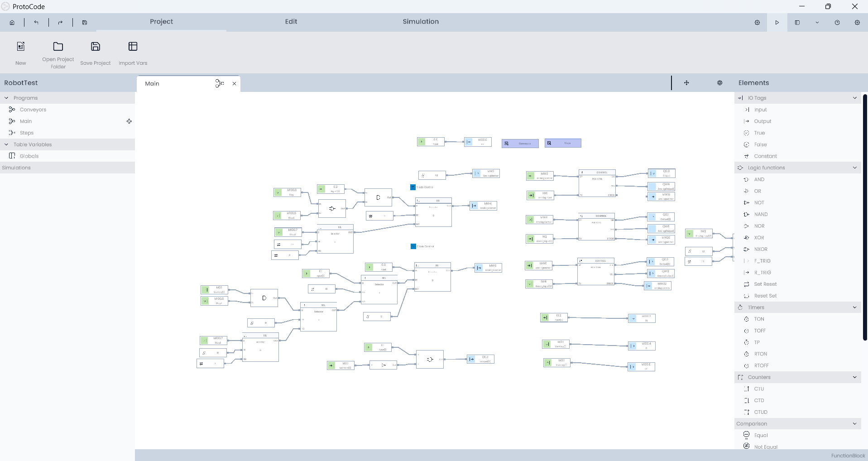Collapse the Counters elements group
The image size is (868, 461).
tap(855, 377)
